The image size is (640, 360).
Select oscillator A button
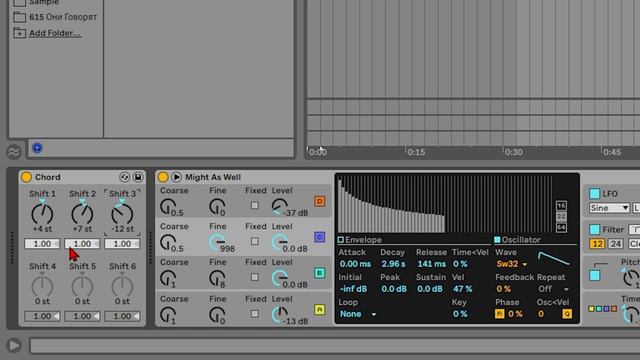click(320, 309)
